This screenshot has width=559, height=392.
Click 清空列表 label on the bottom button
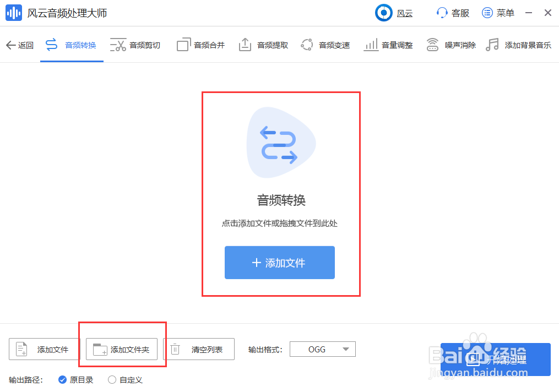pos(207,350)
